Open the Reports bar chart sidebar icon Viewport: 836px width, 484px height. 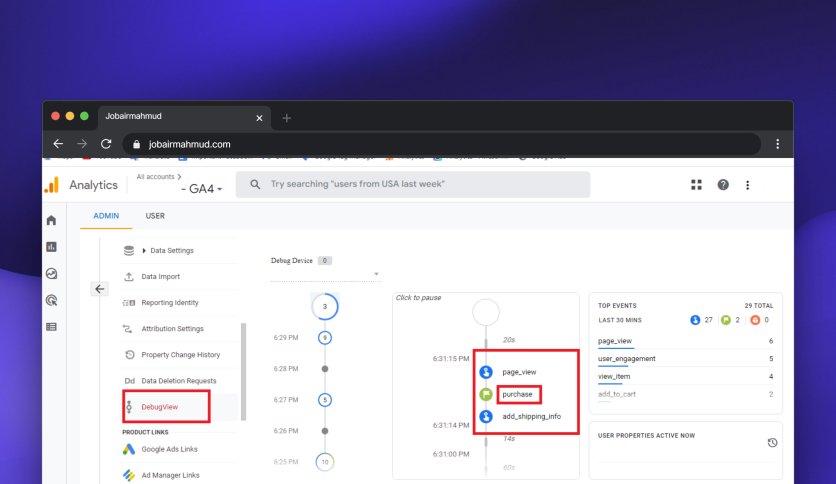coord(51,247)
